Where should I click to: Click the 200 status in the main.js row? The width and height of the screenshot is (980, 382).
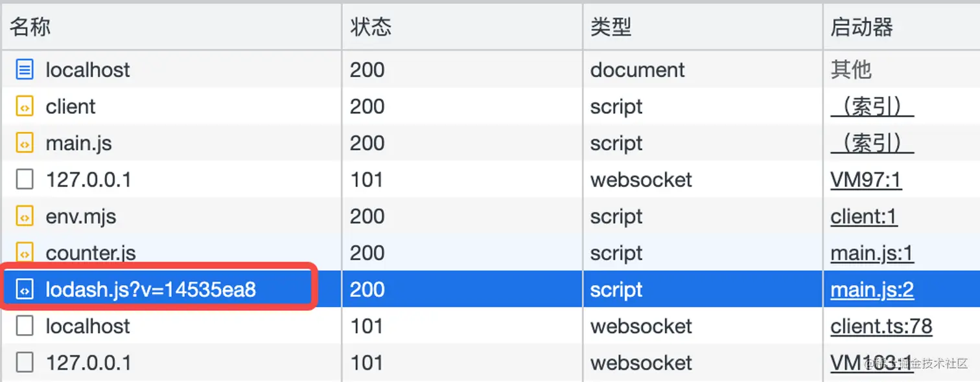[x=367, y=143]
